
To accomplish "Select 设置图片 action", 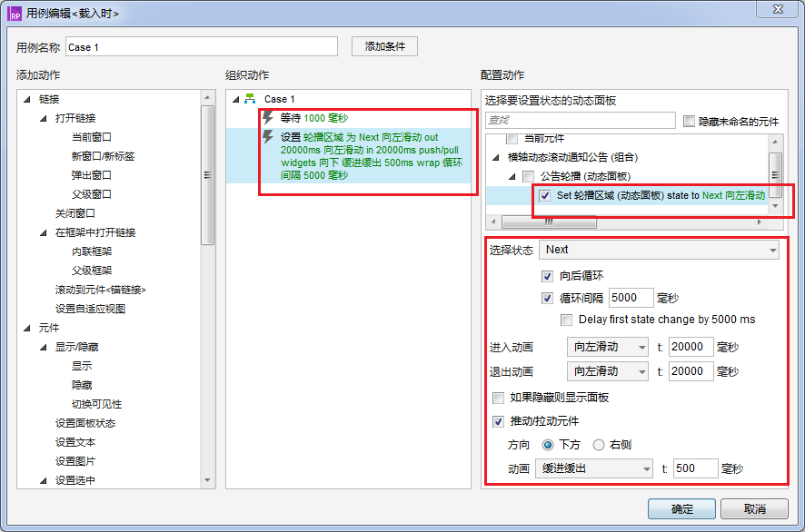I will pos(75,461).
